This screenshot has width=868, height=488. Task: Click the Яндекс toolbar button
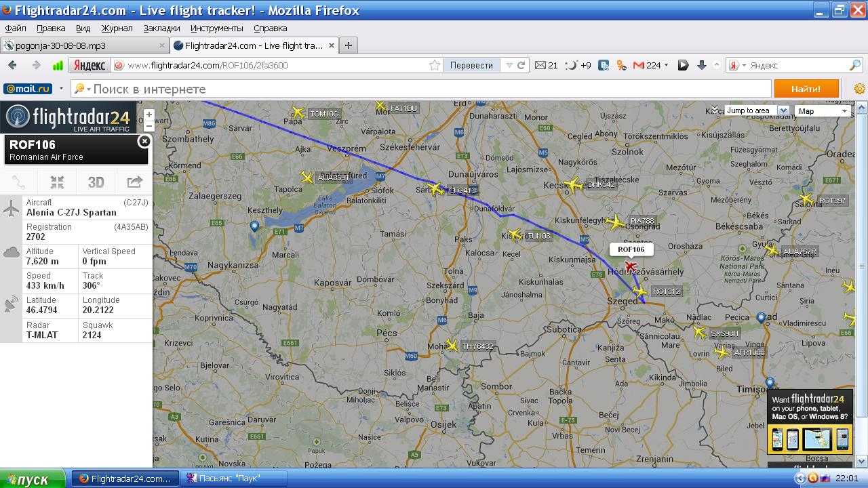89,65
